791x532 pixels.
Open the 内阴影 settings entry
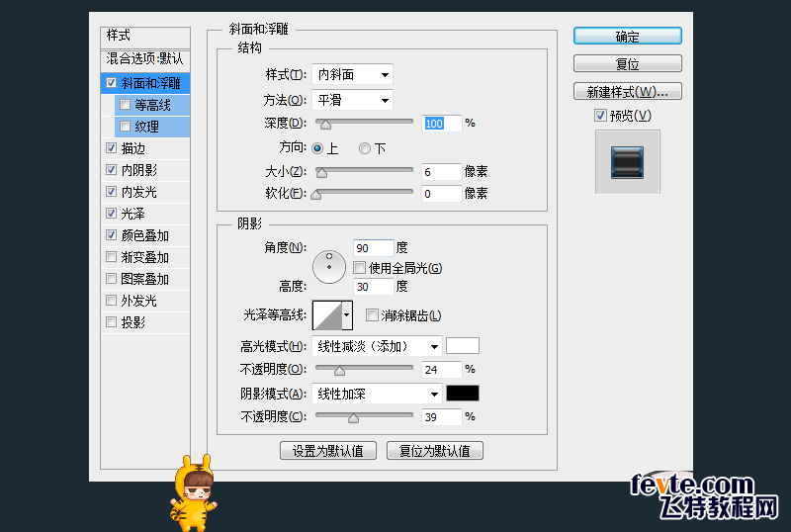point(145,170)
